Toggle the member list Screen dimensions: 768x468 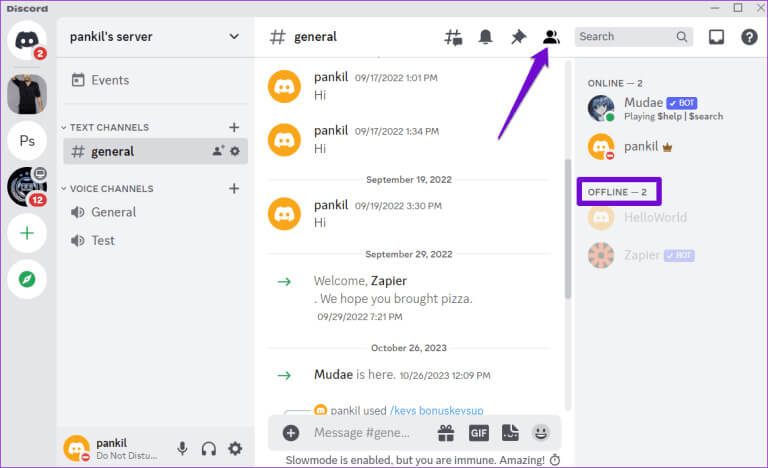[x=551, y=37]
